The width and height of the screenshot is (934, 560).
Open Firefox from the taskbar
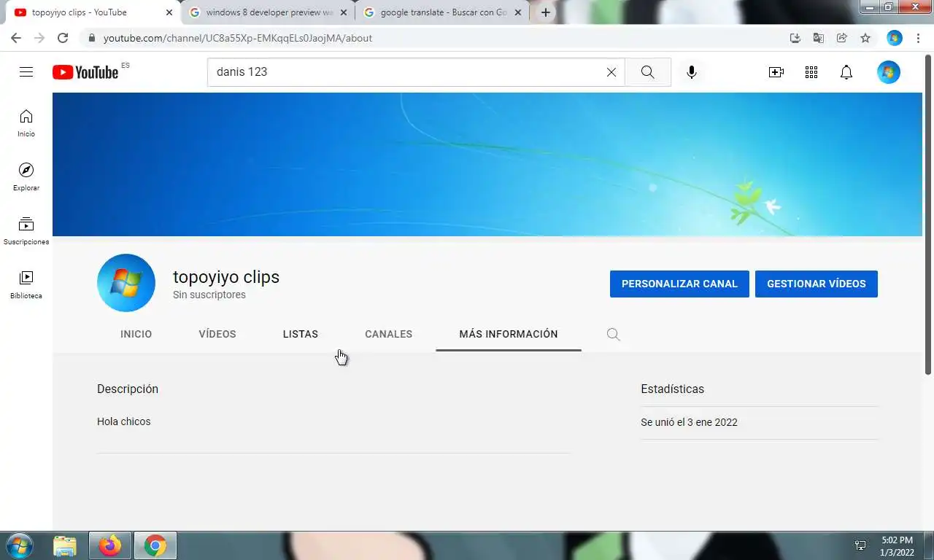(x=110, y=545)
